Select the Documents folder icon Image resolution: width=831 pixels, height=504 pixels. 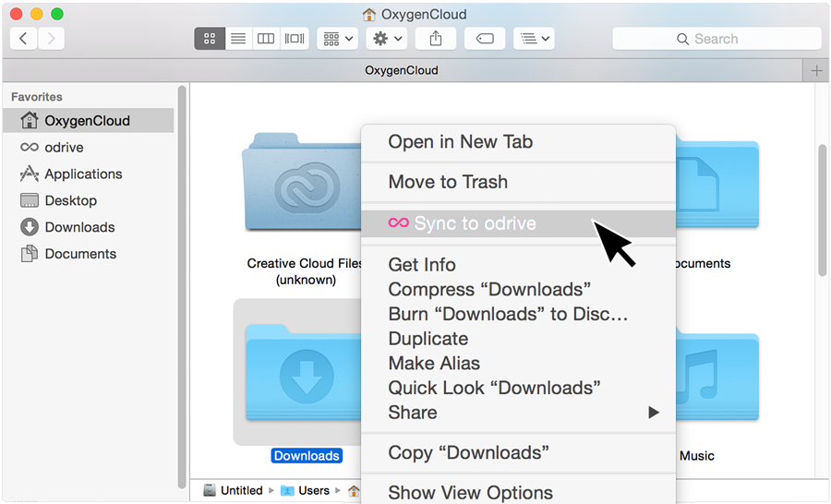(717, 184)
